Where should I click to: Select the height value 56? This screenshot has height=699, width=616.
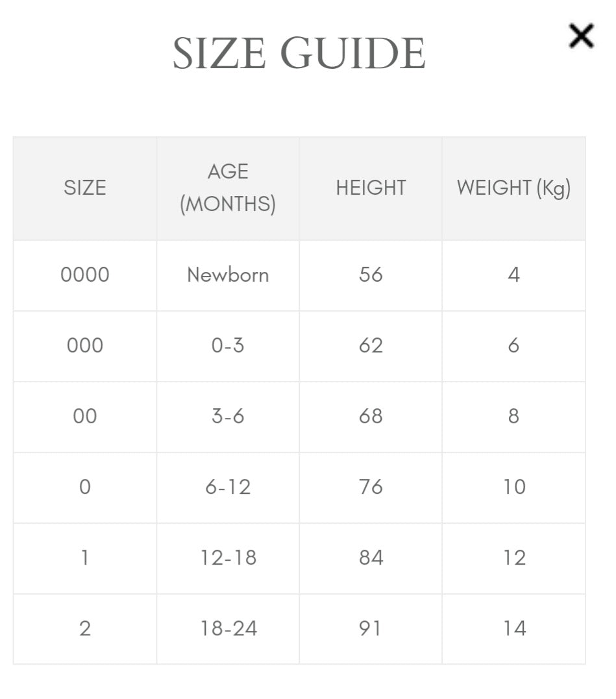coord(371,275)
